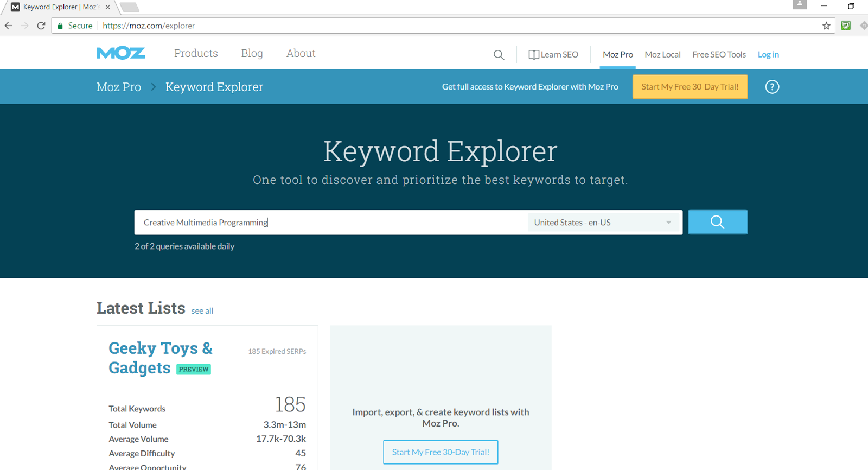
Task: Click the PREVIEW badge
Action: point(194,369)
